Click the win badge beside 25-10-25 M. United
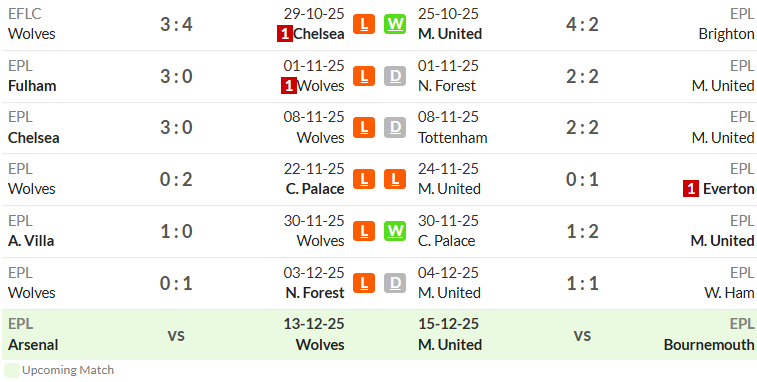757x382 pixels. 395,24
